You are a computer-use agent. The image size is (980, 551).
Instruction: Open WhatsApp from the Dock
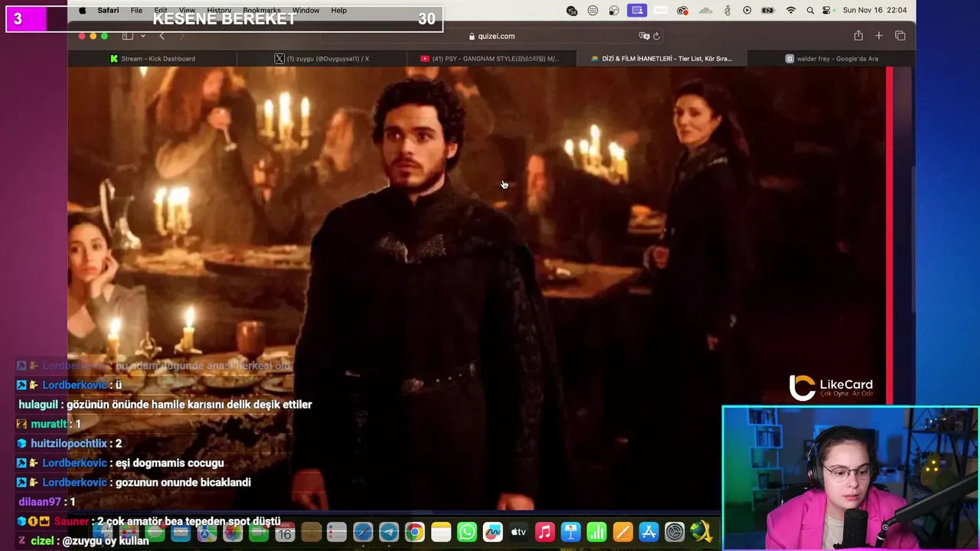click(466, 532)
